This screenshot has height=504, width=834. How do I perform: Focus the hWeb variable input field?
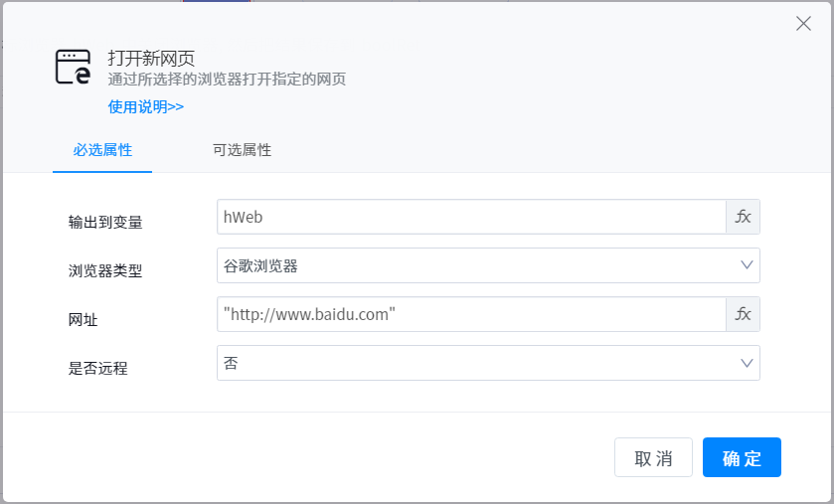[x=471, y=217]
